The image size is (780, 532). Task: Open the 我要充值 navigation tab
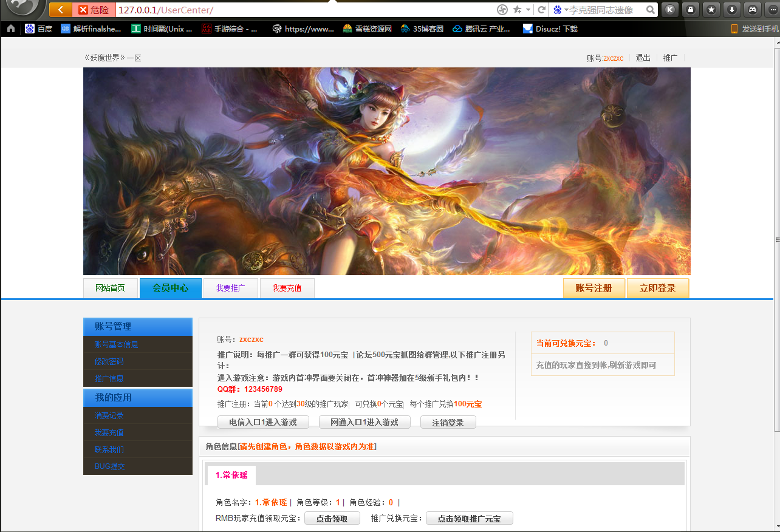[x=287, y=288]
